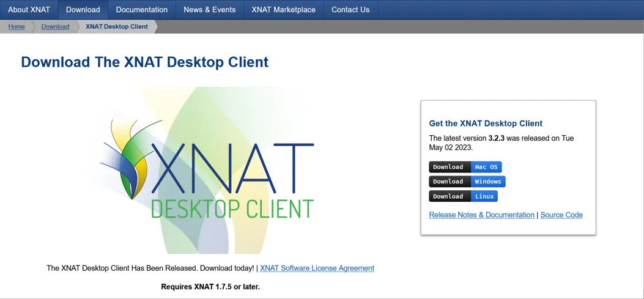The height and width of the screenshot is (299, 644).
Task: Click Requires XNAT 1.7.5 or later text
Action: pyautogui.click(x=210, y=287)
